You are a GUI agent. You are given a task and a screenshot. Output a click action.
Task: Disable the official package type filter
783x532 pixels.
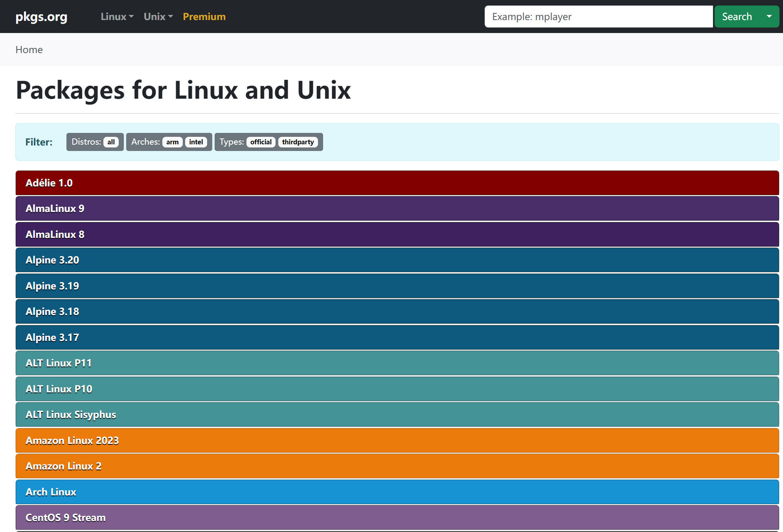[x=261, y=142]
